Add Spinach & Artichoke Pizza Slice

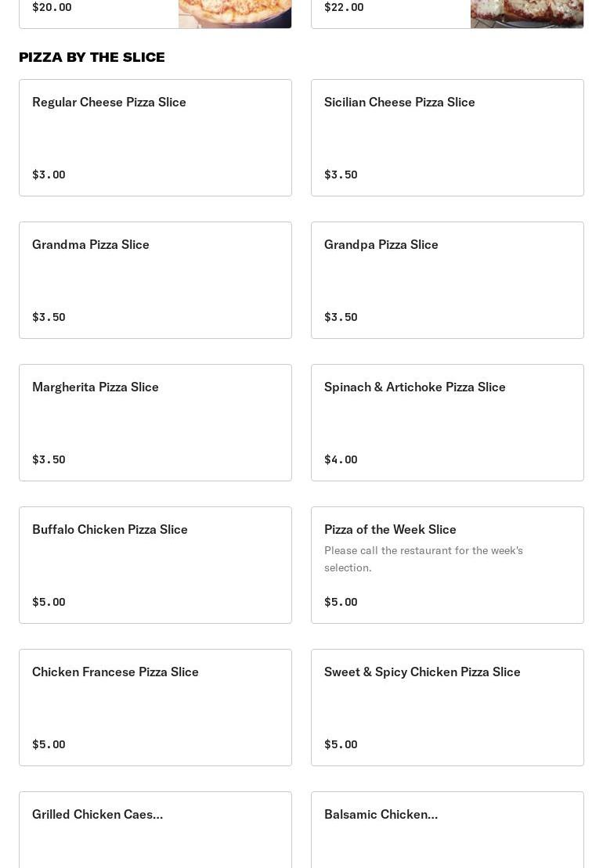(447, 422)
